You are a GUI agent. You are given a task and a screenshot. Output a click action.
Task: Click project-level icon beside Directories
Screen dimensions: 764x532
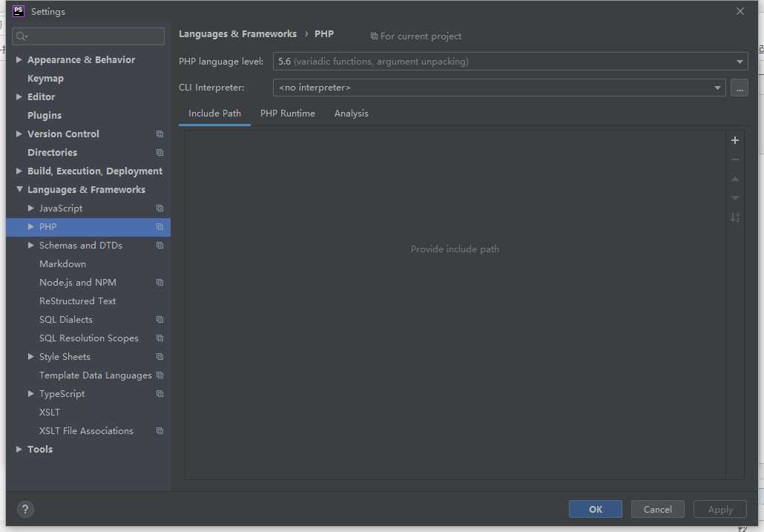click(x=159, y=153)
